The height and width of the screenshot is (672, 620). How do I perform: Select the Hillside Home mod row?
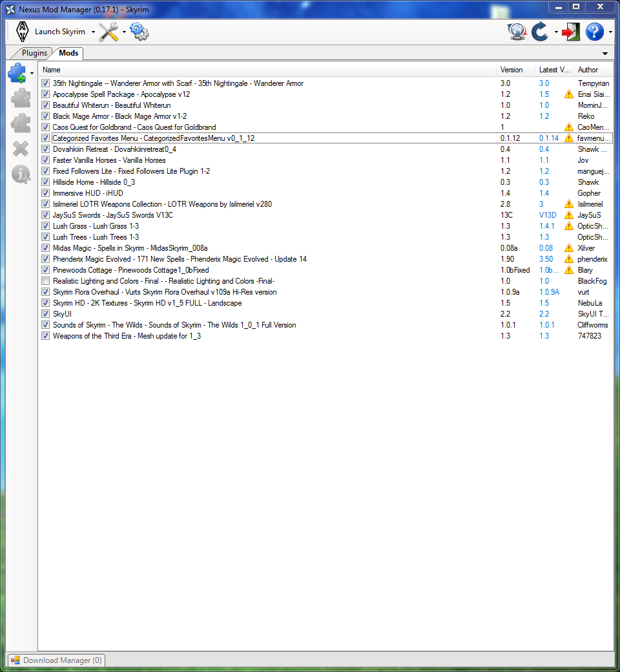pos(325,182)
